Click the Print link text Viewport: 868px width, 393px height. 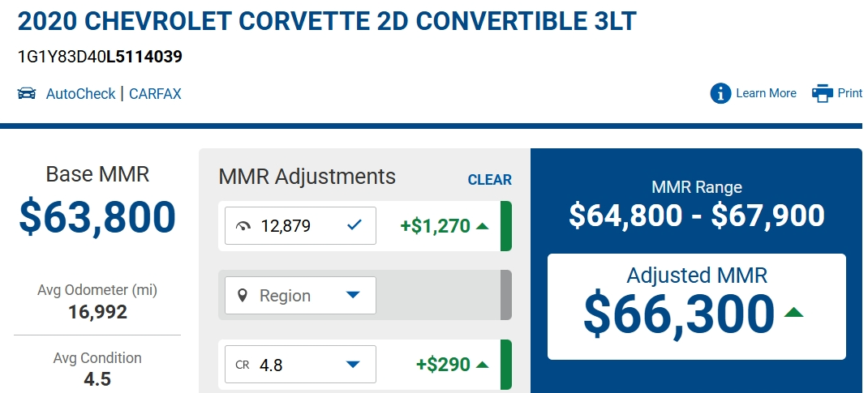click(849, 93)
